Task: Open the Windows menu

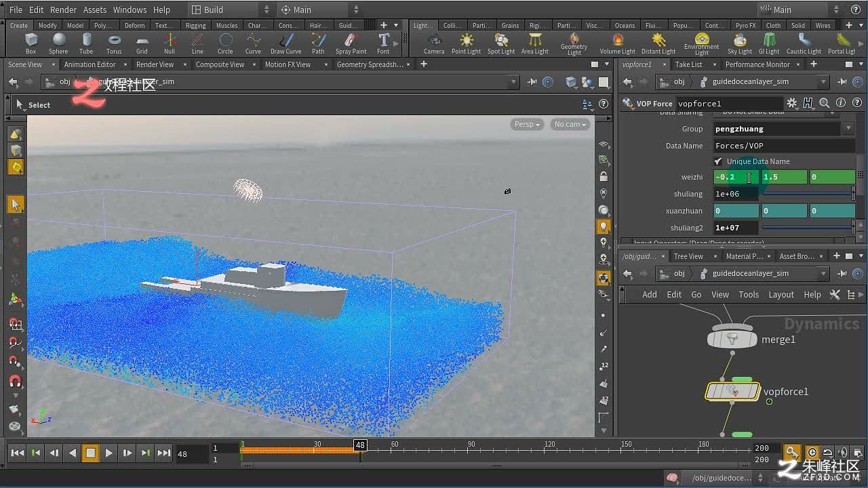Action: (130, 9)
